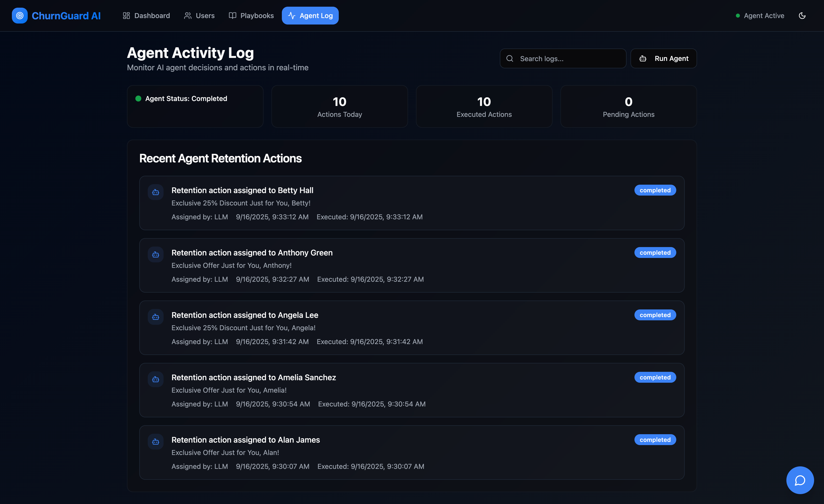
Task: Toggle dark mode moon icon
Action: pyautogui.click(x=802, y=16)
